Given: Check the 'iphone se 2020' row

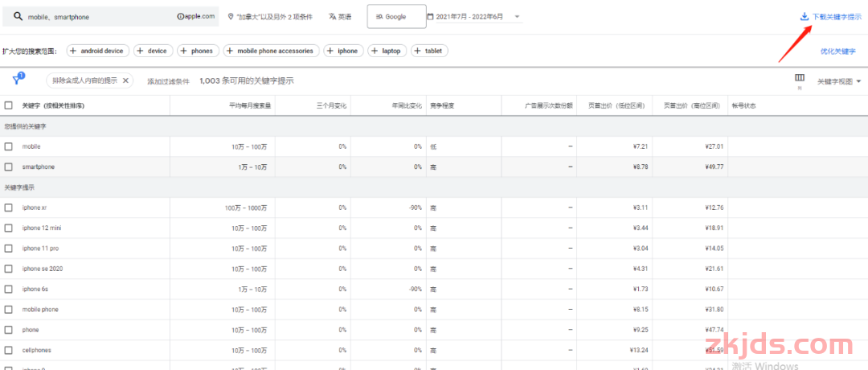Looking at the screenshot, I should (8, 269).
